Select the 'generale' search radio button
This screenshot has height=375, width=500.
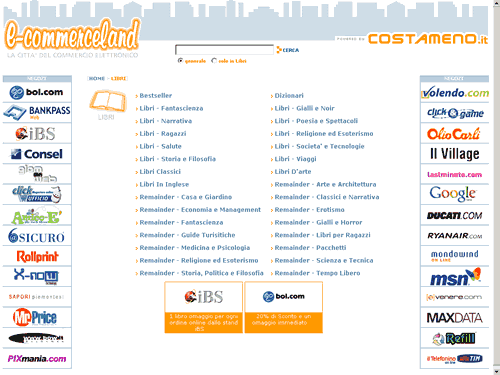pyautogui.click(x=180, y=61)
